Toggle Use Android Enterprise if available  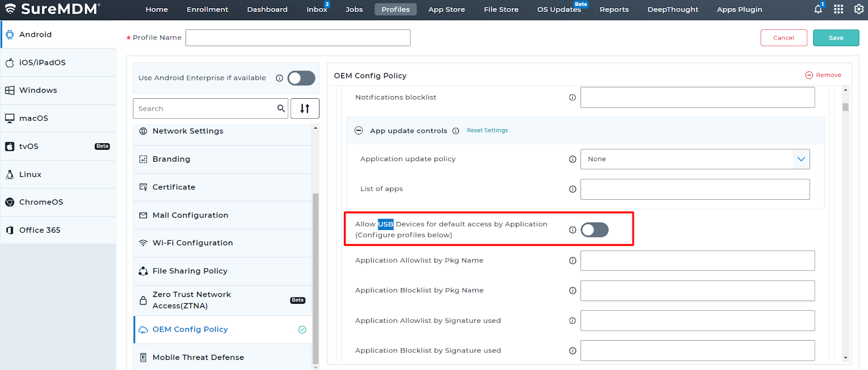(x=301, y=78)
